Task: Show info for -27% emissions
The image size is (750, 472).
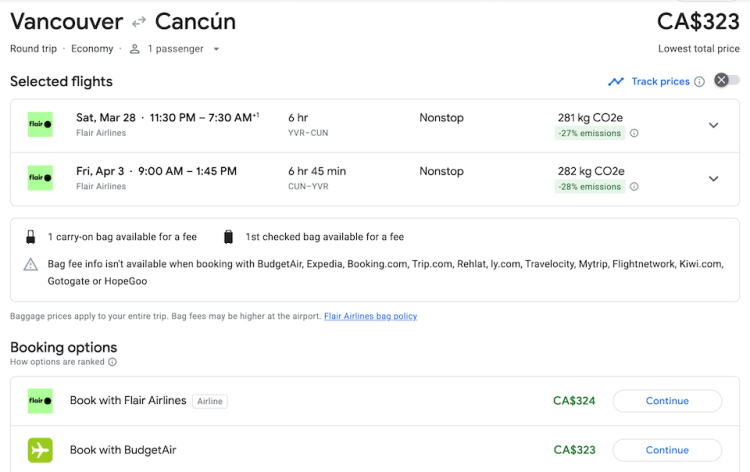Action: 634,133
